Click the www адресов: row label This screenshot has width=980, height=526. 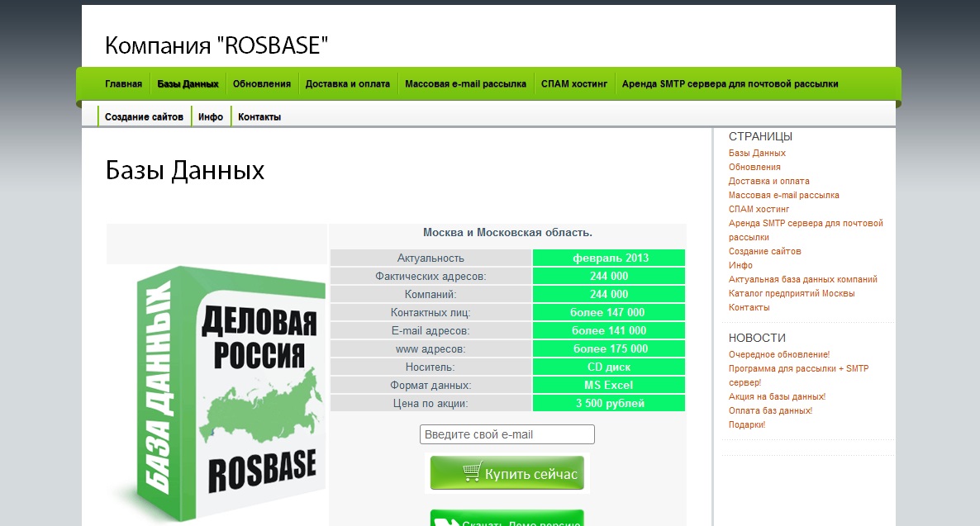431,348
